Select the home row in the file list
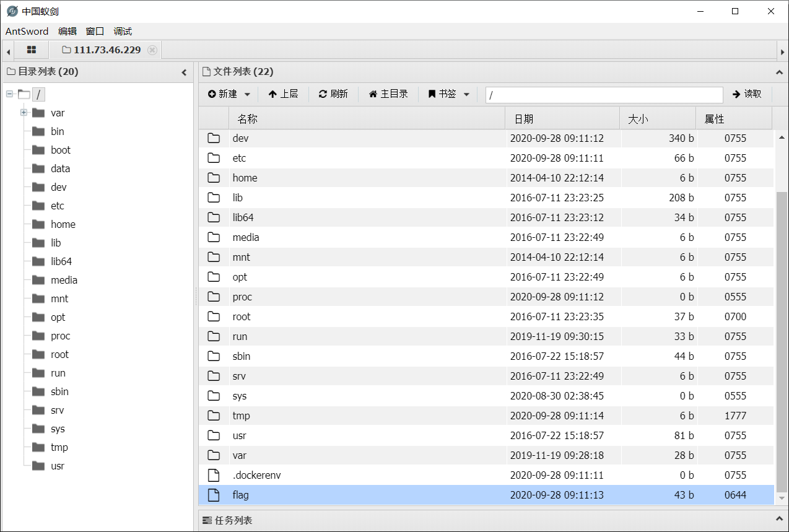 point(486,178)
